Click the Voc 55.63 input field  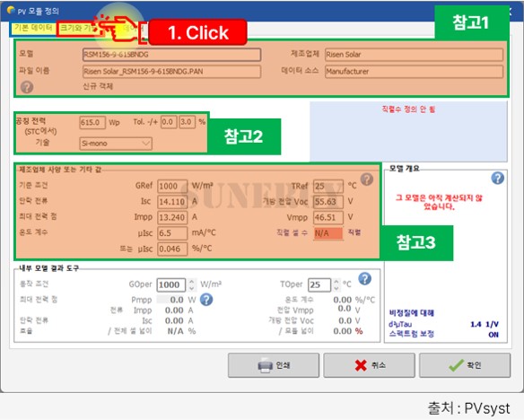[328, 202]
